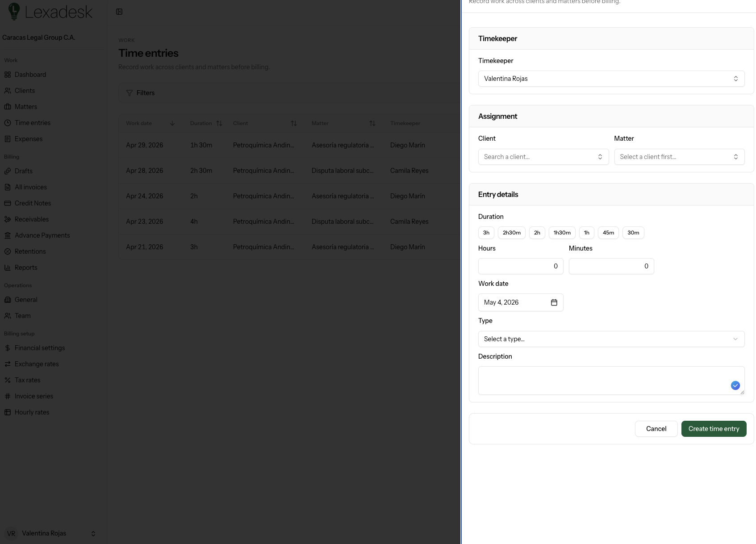Open the Timekeeper Valentina Rojas dropdown
756x544 pixels.
[x=611, y=79]
